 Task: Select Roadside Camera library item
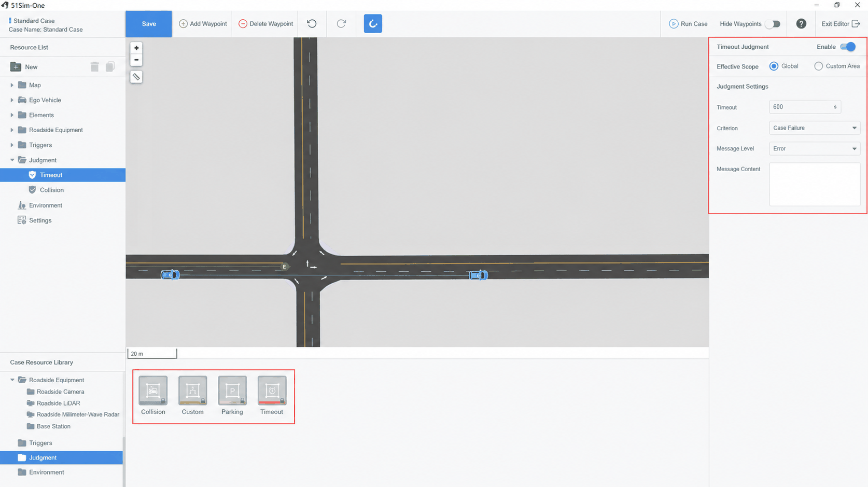point(60,392)
